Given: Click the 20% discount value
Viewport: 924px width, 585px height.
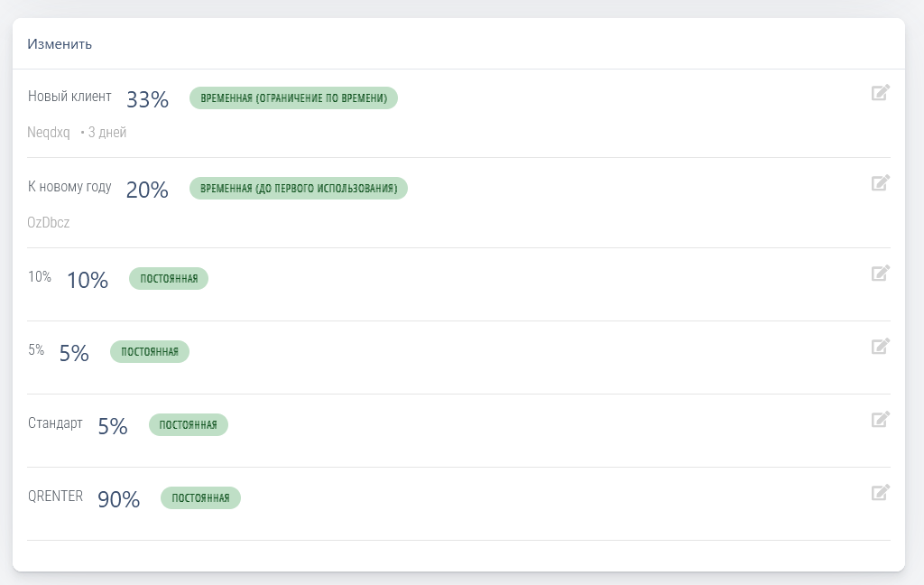Looking at the screenshot, I should [147, 190].
